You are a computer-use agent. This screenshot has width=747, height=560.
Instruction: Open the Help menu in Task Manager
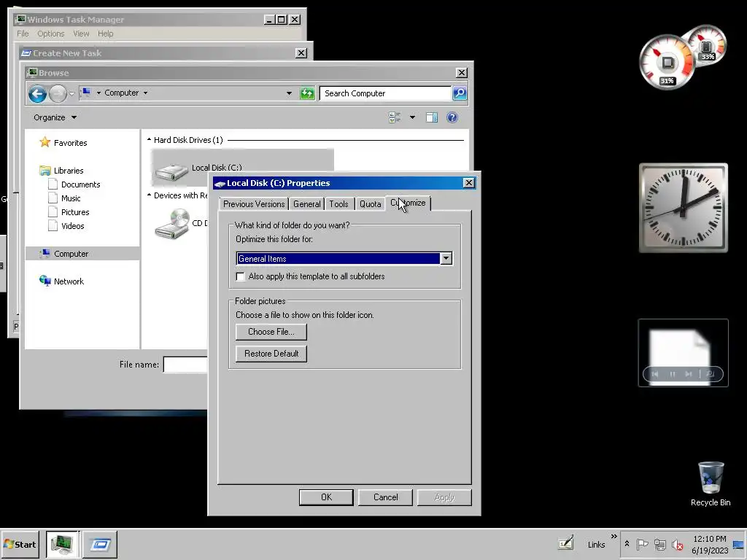pos(105,34)
